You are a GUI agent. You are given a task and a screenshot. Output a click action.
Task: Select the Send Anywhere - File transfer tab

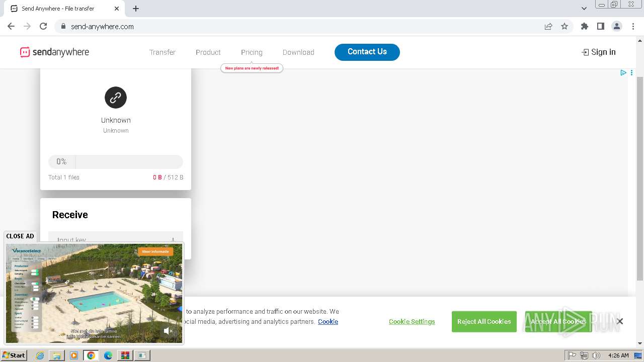click(64, 9)
